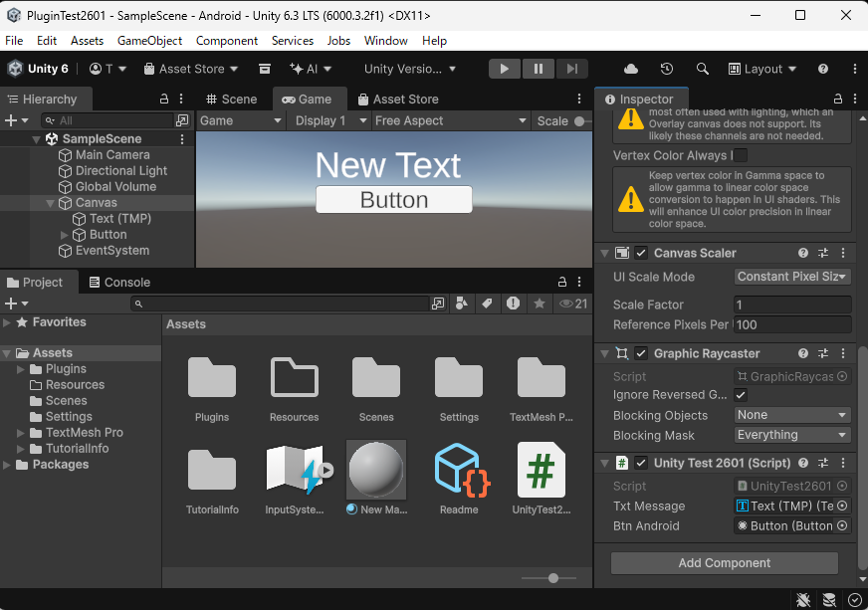Select the UnityTest2601 script asset thumbnail

tap(542, 471)
